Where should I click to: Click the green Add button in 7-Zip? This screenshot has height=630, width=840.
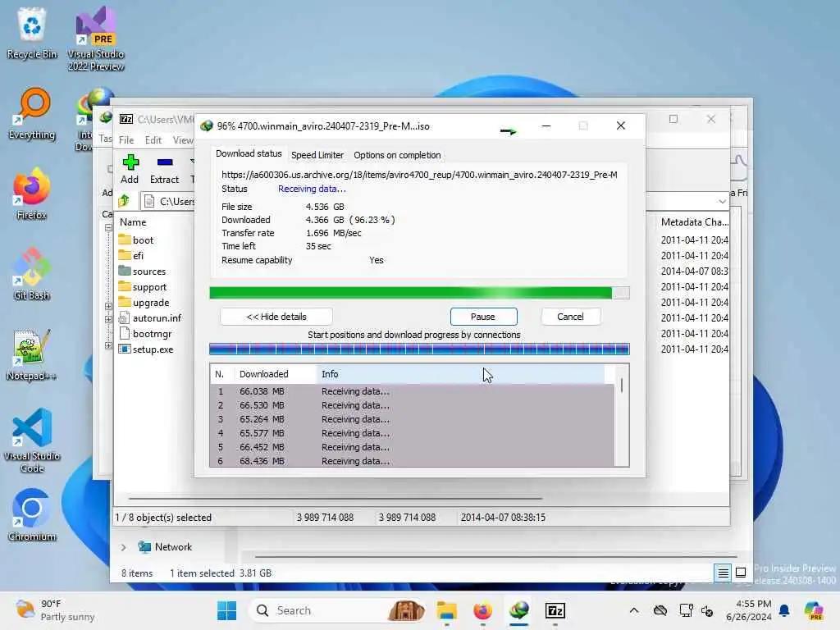click(x=130, y=169)
